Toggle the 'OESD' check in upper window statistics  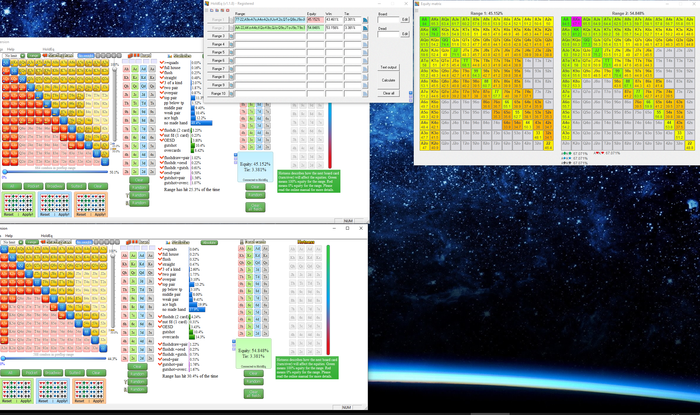coord(162,140)
